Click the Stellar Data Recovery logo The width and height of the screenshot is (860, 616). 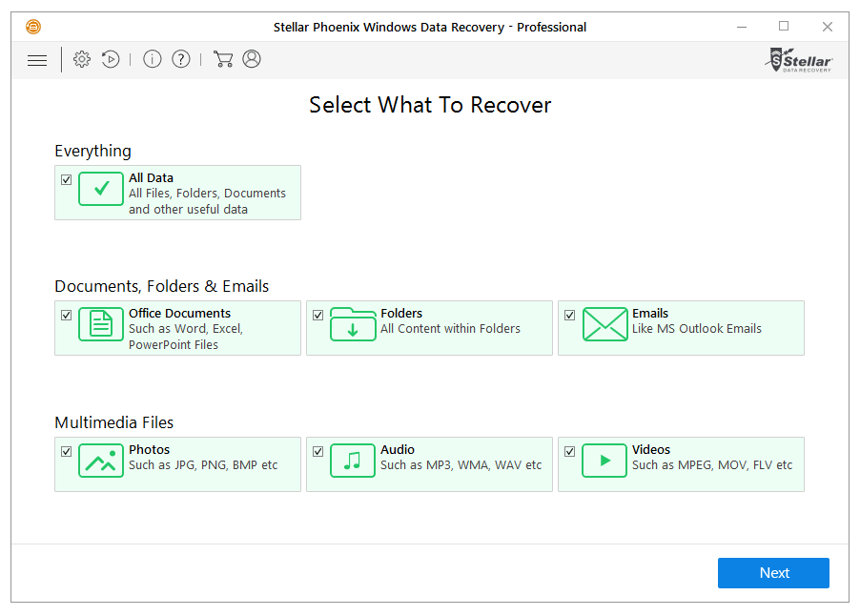point(799,60)
